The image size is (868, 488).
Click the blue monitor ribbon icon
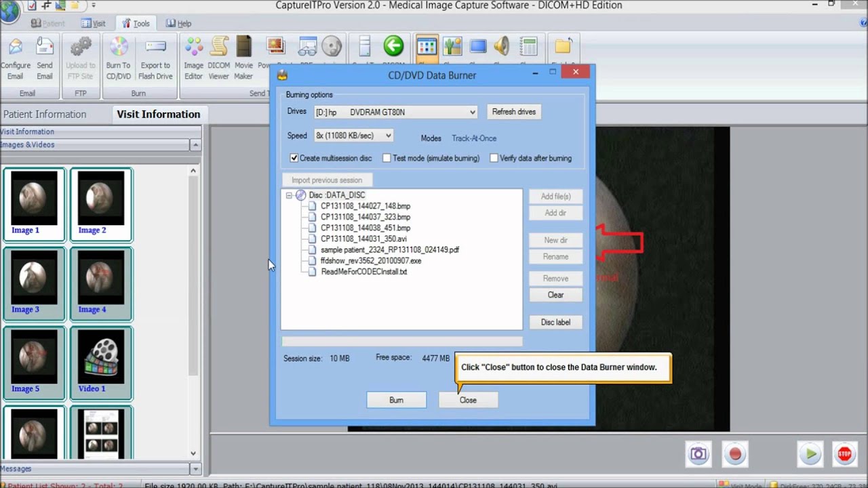point(478,47)
